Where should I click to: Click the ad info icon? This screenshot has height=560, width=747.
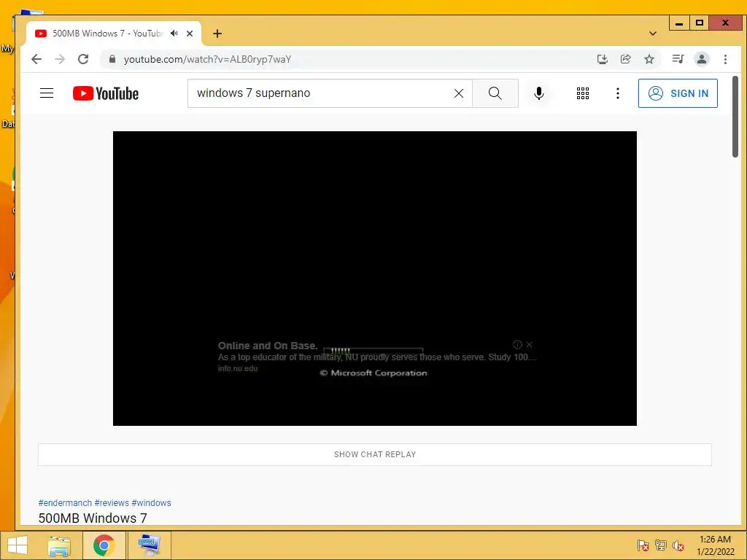[x=517, y=344]
